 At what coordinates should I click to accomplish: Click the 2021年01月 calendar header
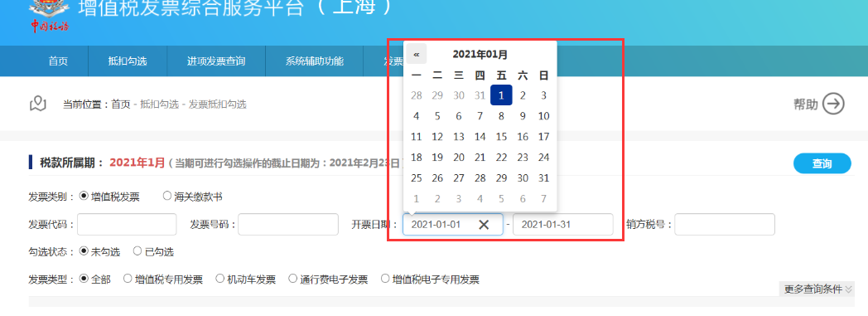[480, 55]
